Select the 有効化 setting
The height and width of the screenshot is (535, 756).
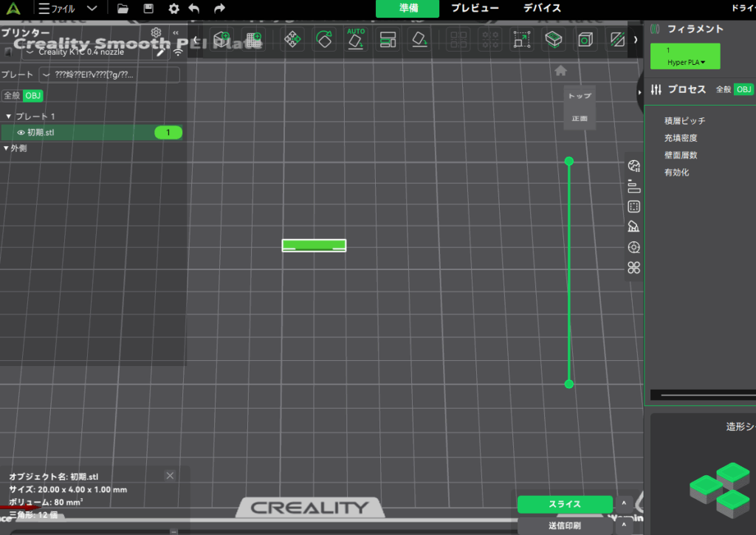pos(676,173)
